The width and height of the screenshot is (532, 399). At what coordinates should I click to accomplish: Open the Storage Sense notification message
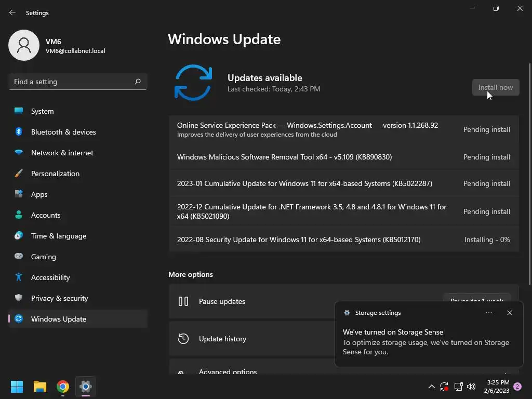coord(426,342)
